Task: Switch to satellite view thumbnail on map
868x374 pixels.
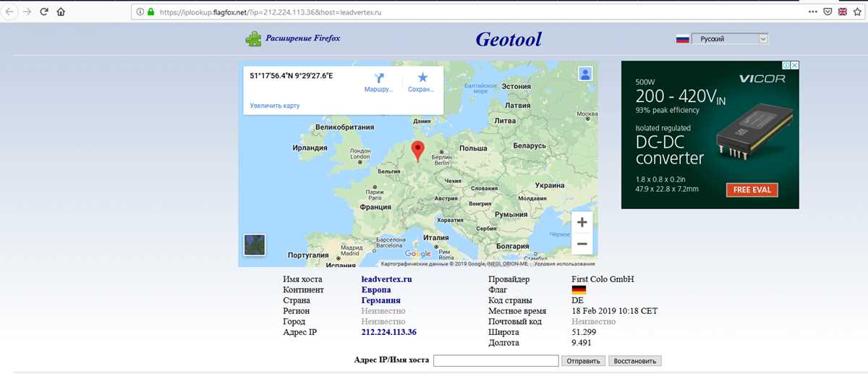Action: coord(255,245)
